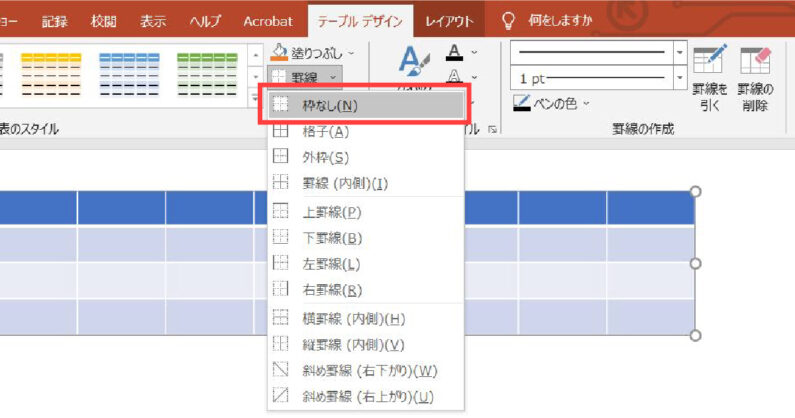Switch to the 記録 tab

tap(55, 21)
